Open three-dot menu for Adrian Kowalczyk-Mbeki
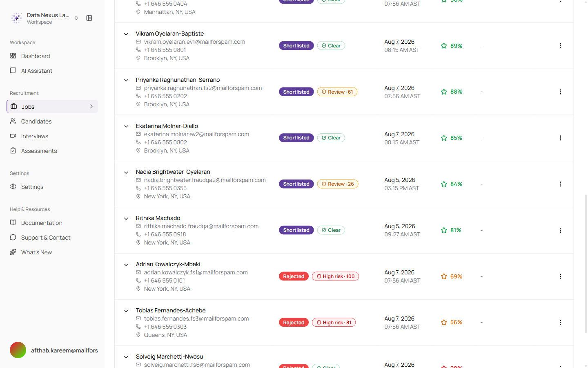Screen dimensions: 588x368 pyautogui.click(x=560, y=276)
